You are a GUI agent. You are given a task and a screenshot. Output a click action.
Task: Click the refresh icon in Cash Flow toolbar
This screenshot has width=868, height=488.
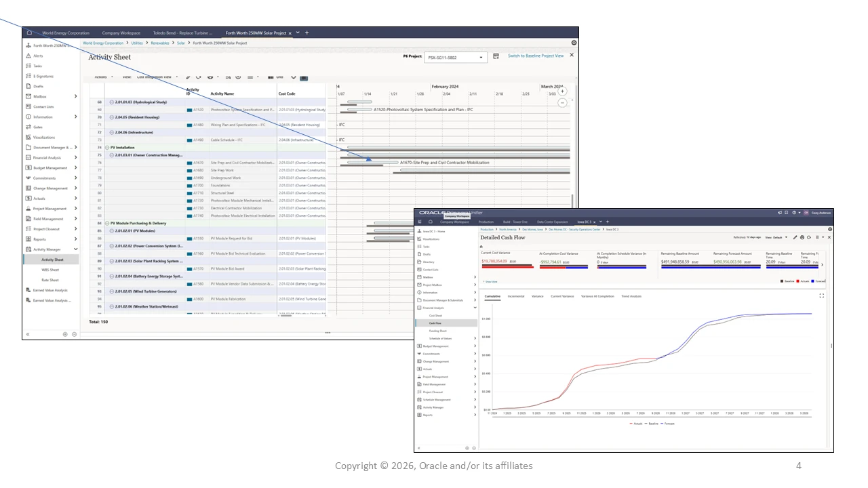809,238
